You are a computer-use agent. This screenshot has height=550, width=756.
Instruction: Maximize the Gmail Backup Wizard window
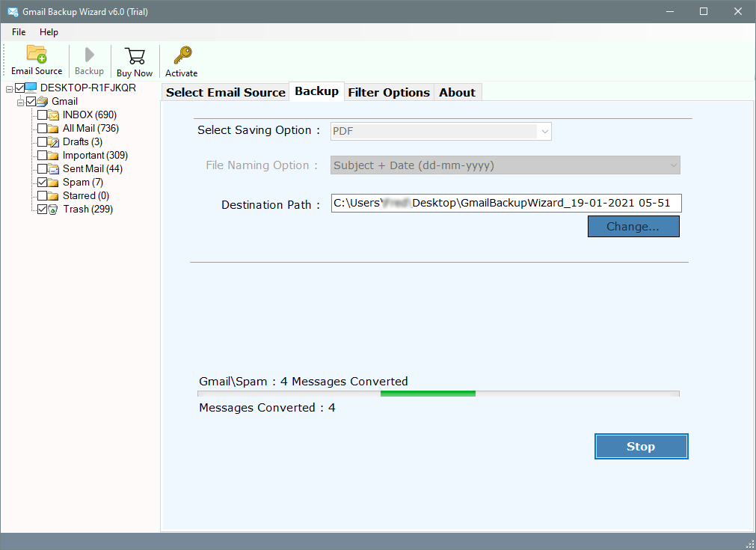704,11
